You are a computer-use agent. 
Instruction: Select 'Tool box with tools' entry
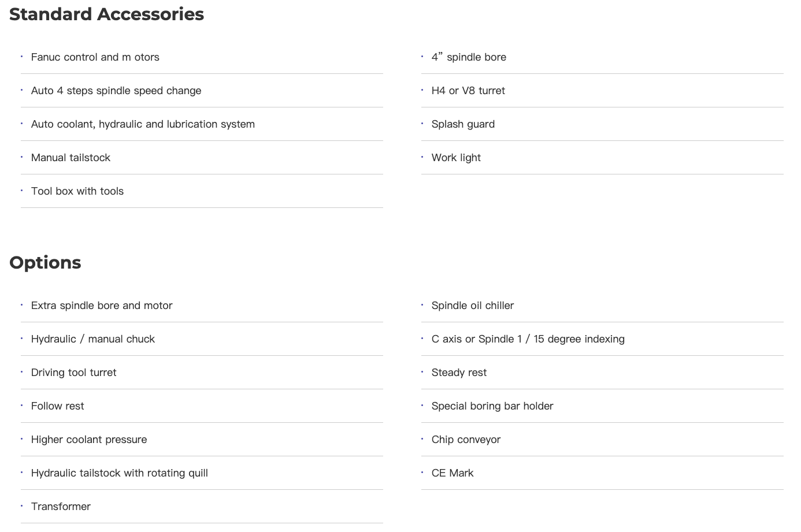click(x=77, y=191)
